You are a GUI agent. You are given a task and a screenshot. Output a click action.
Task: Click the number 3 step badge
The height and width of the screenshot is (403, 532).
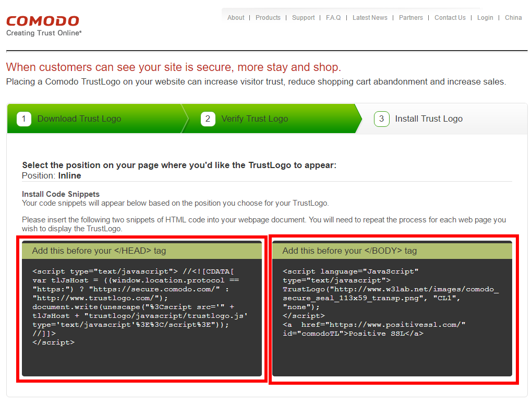coord(381,119)
